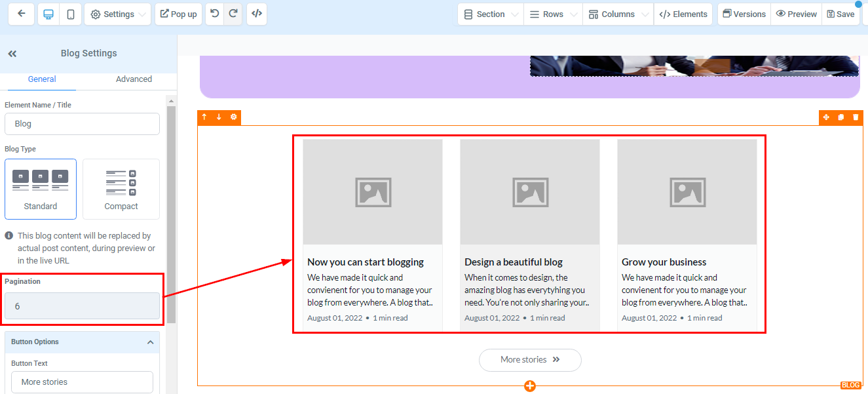Image resolution: width=868 pixels, height=394 pixels.
Task: Duplicate the section using clone icon
Action: click(841, 117)
